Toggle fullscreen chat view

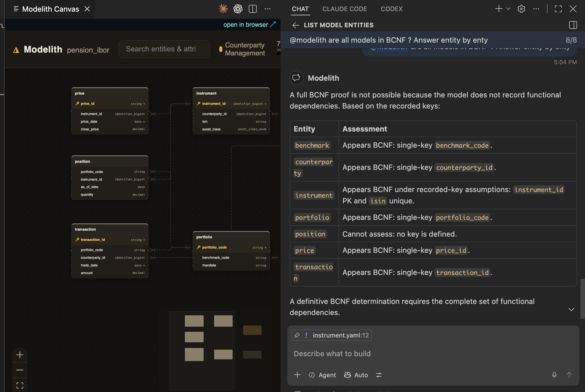point(558,9)
